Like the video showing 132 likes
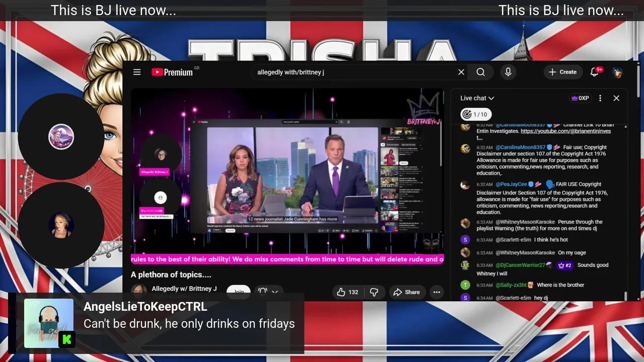This screenshot has width=644, height=362. coord(347,292)
